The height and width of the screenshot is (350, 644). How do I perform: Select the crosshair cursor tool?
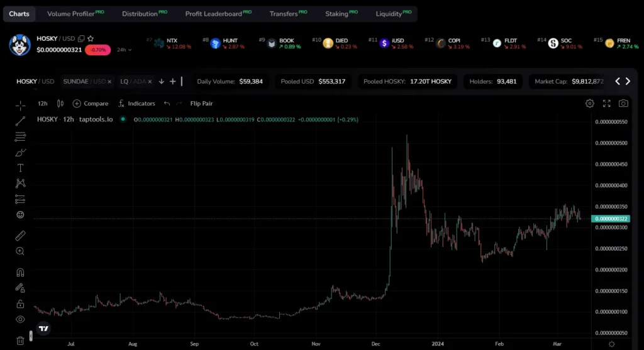click(x=20, y=106)
